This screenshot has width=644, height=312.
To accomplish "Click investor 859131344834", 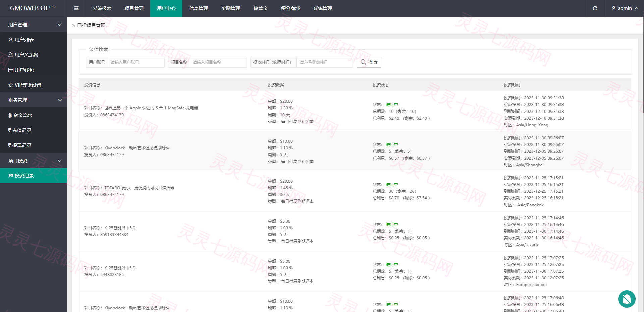I will tap(114, 234).
